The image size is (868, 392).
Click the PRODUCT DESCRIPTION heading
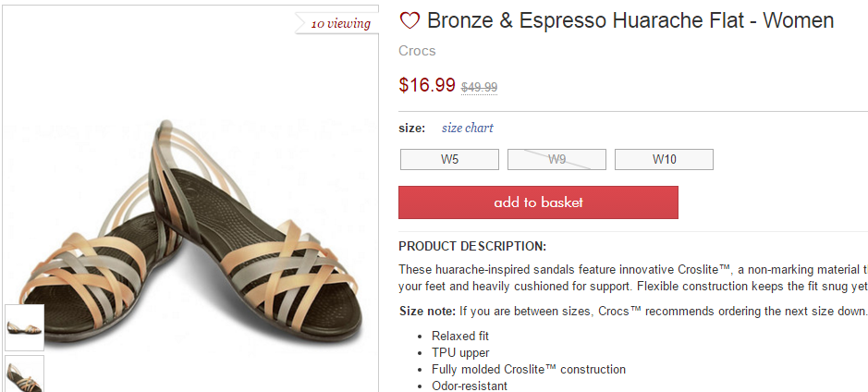pyautogui.click(x=472, y=246)
